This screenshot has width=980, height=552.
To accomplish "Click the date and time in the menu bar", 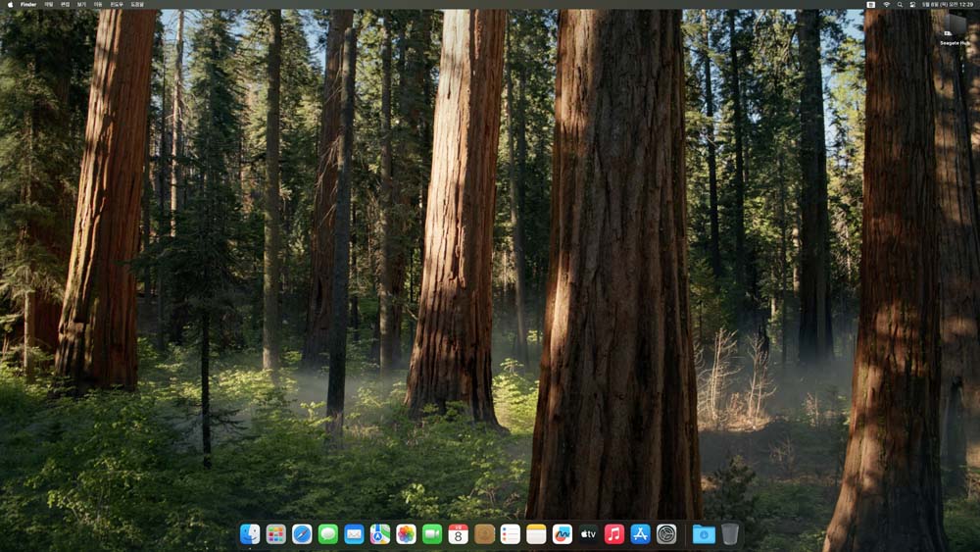I will (948, 4).
